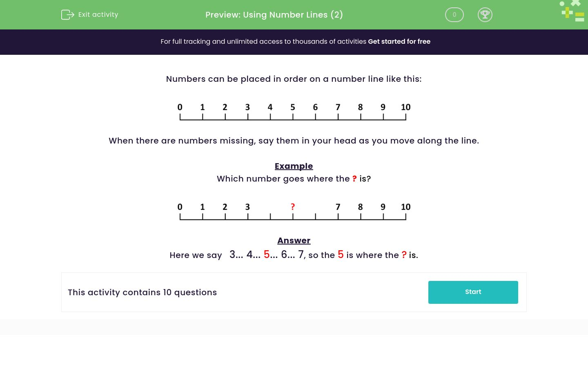The width and height of the screenshot is (588, 368).
Task: Select the site logo in top right corner
Action: click(x=572, y=11)
